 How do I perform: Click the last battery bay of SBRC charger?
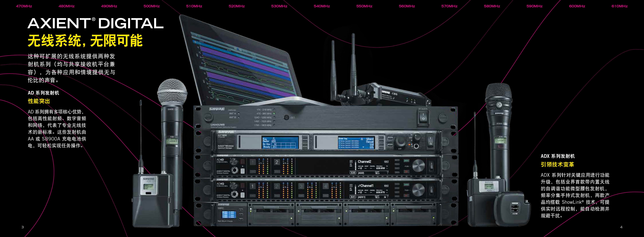click(414, 215)
